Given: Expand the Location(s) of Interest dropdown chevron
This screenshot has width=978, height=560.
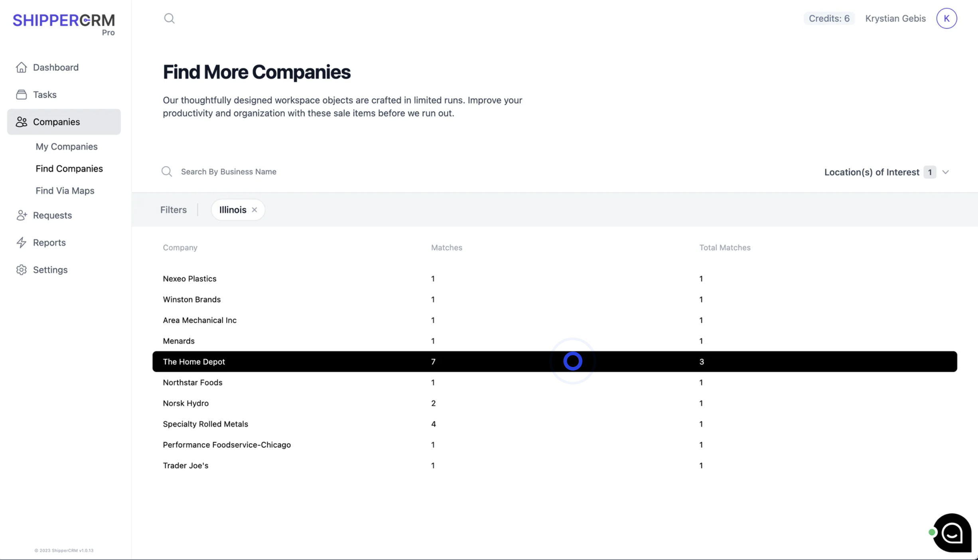Looking at the screenshot, I should point(945,172).
